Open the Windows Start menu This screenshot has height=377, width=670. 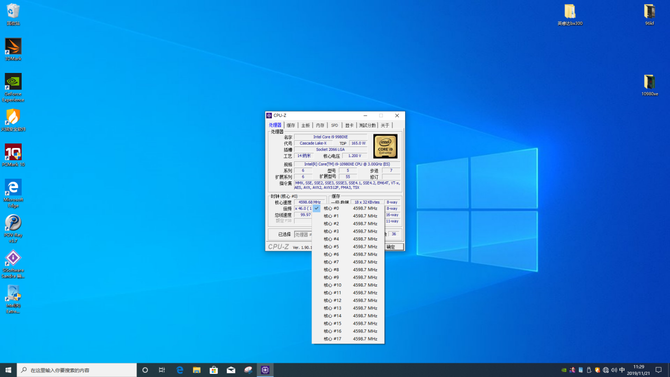coord(8,370)
